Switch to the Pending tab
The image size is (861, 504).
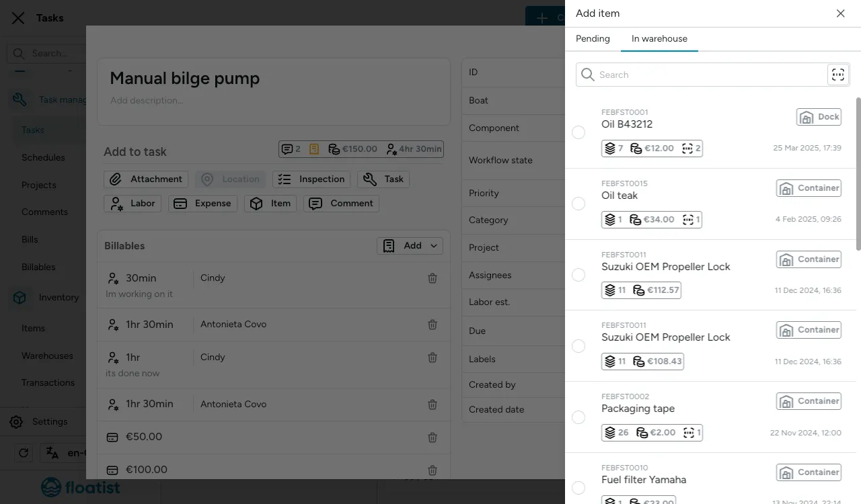593,39
